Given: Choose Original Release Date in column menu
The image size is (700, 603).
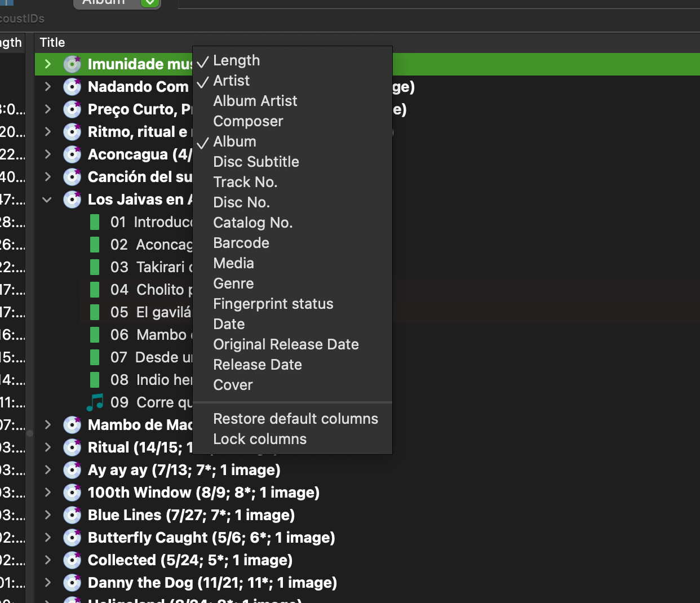Looking at the screenshot, I should [x=286, y=344].
